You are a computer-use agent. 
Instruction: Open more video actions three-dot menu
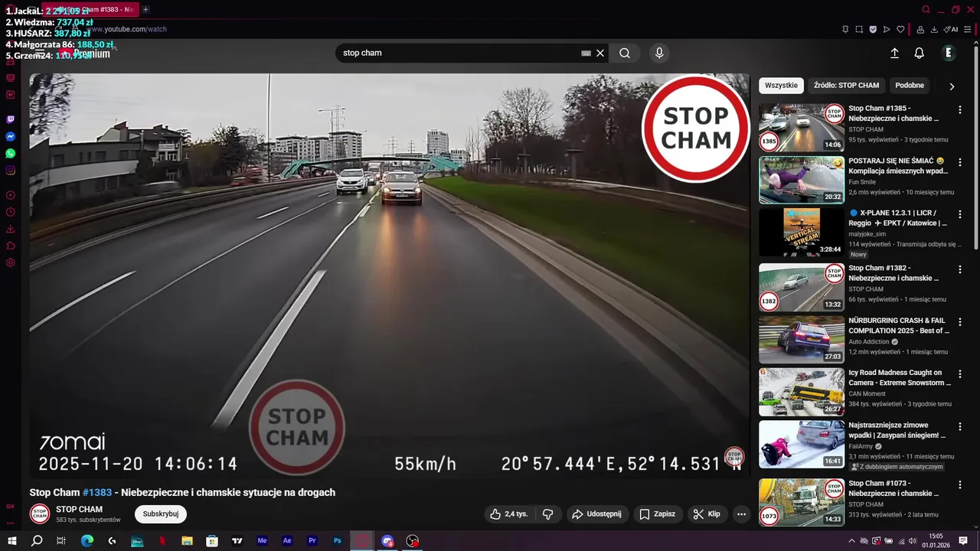741,514
